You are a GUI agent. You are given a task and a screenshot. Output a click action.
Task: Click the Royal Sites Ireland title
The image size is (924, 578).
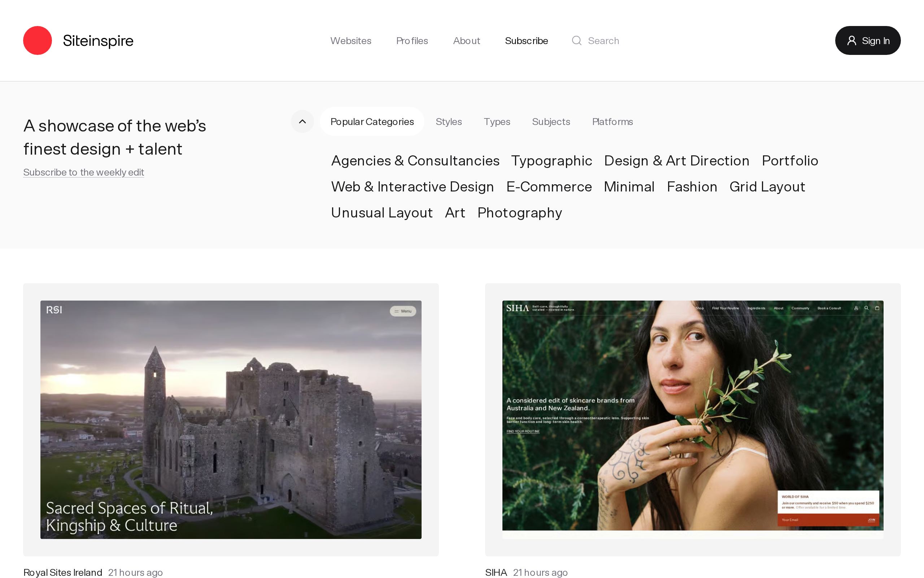62,572
